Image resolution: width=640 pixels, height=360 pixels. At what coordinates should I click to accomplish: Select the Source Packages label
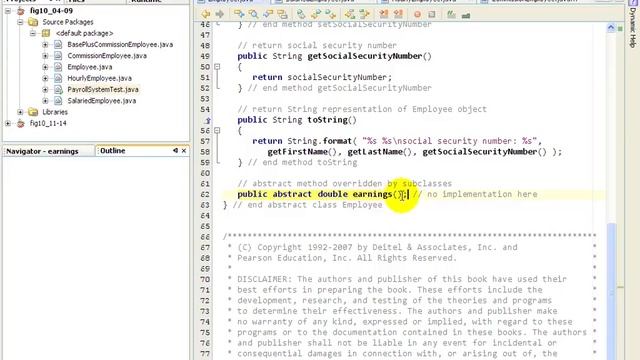(68, 22)
